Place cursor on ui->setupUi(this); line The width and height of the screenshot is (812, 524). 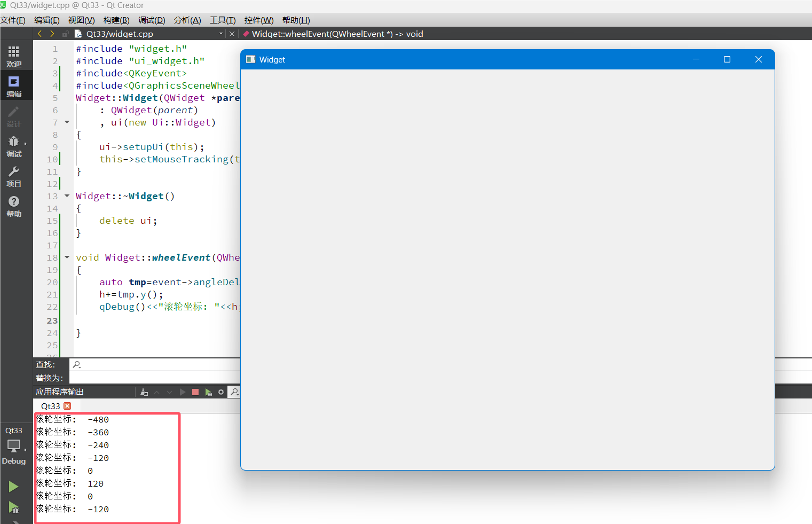click(152, 147)
